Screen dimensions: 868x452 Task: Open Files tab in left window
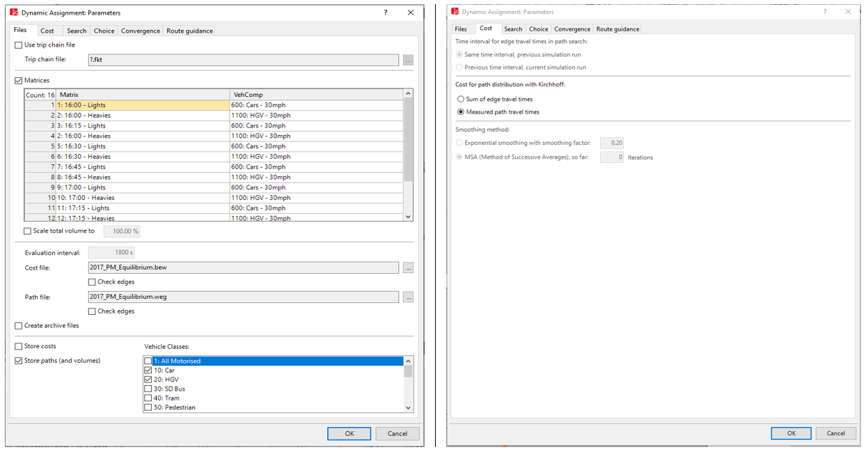tap(21, 30)
